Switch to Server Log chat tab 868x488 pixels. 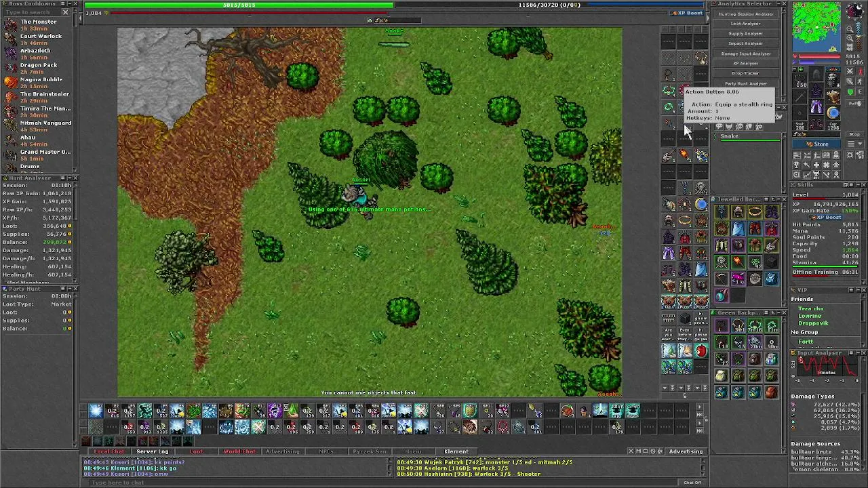[x=153, y=451]
